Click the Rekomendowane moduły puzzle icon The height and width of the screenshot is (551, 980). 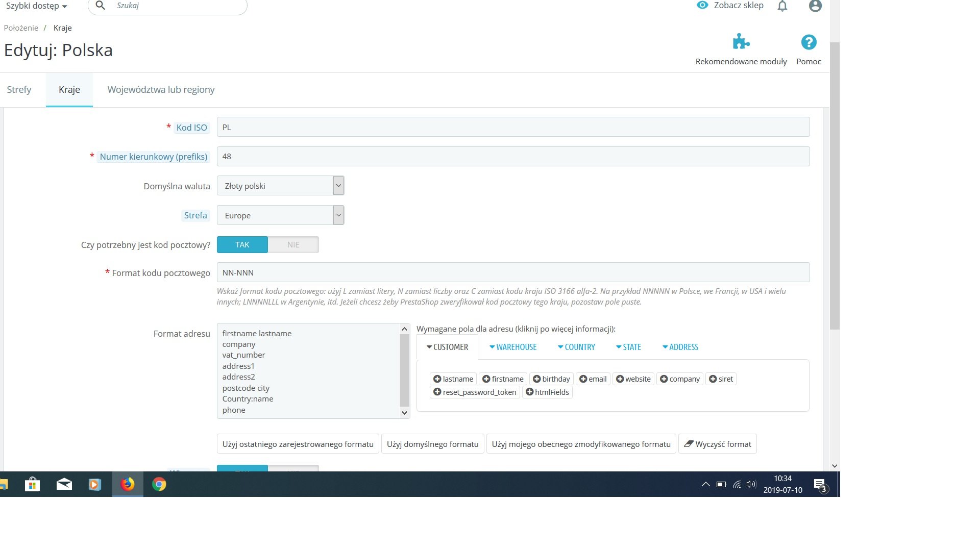[x=741, y=42]
